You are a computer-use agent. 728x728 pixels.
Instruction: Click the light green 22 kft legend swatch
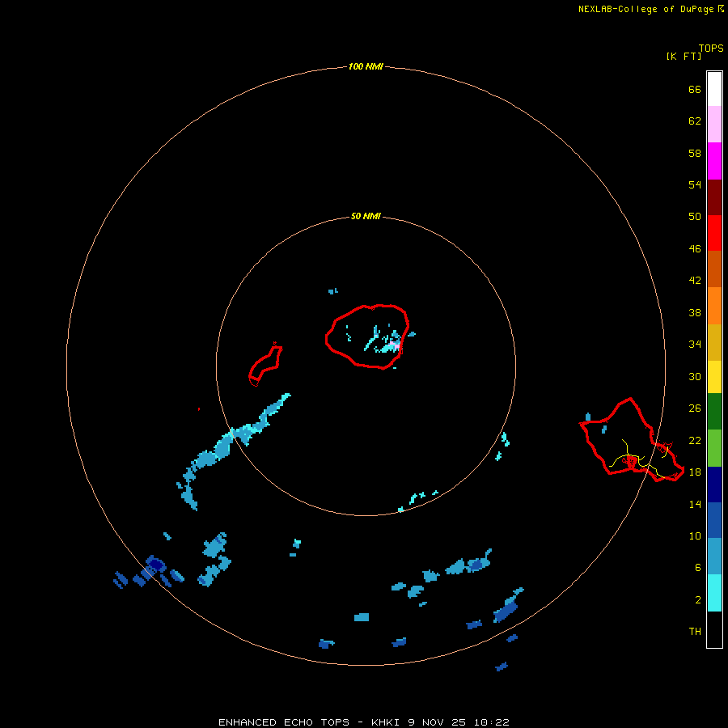[714, 448]
